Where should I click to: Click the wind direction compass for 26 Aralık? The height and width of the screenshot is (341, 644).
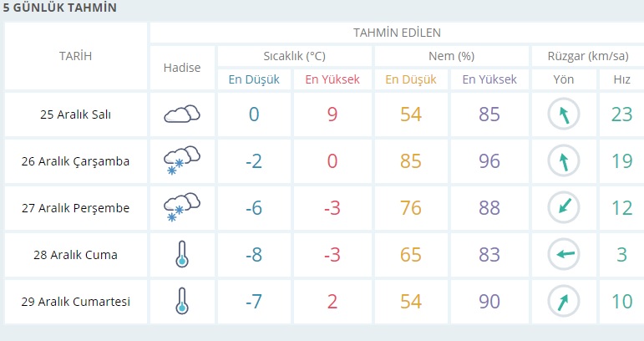564,161
